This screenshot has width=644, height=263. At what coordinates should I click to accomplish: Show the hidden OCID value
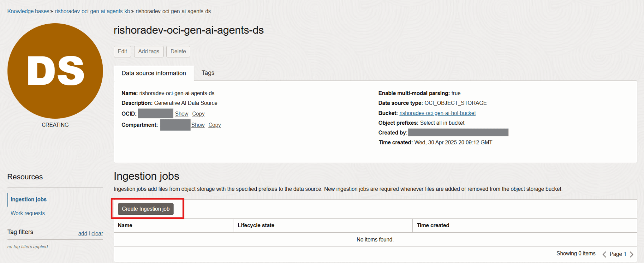coord(181,114)
